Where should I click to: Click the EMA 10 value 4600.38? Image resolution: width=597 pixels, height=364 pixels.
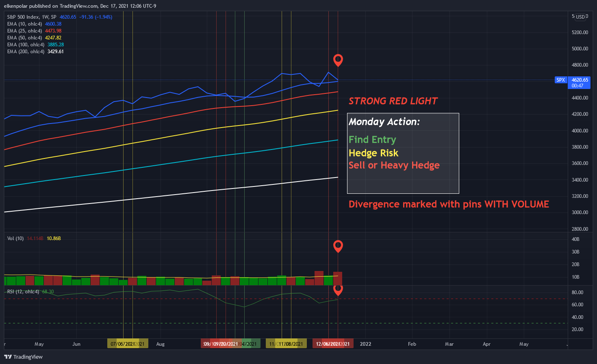pyautogui.click(x=53, y=24)
